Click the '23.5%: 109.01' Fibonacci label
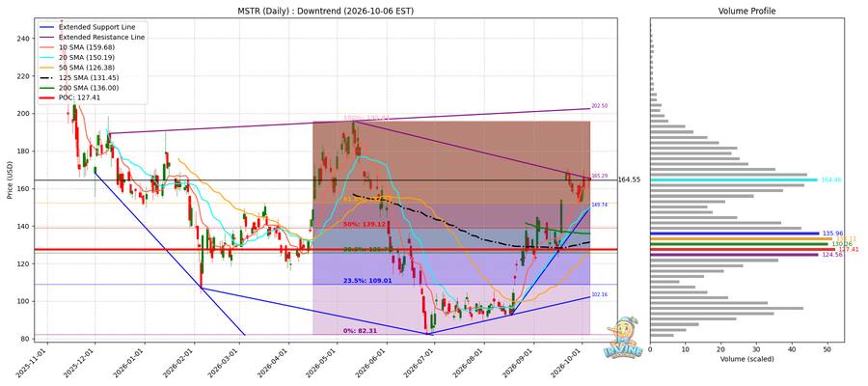This screenshot has width=868, height=386. point(367,281)
